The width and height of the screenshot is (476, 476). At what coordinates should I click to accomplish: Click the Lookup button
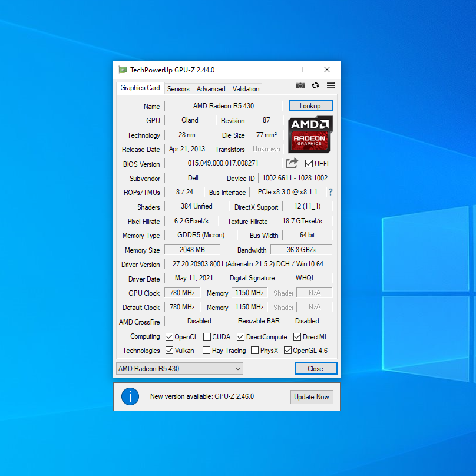pyautogui.click(x=310, y=106)
